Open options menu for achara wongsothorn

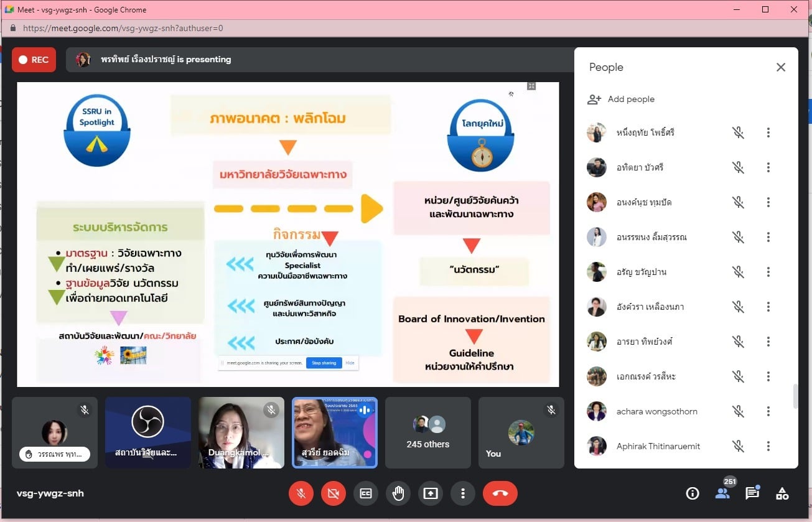768,411
